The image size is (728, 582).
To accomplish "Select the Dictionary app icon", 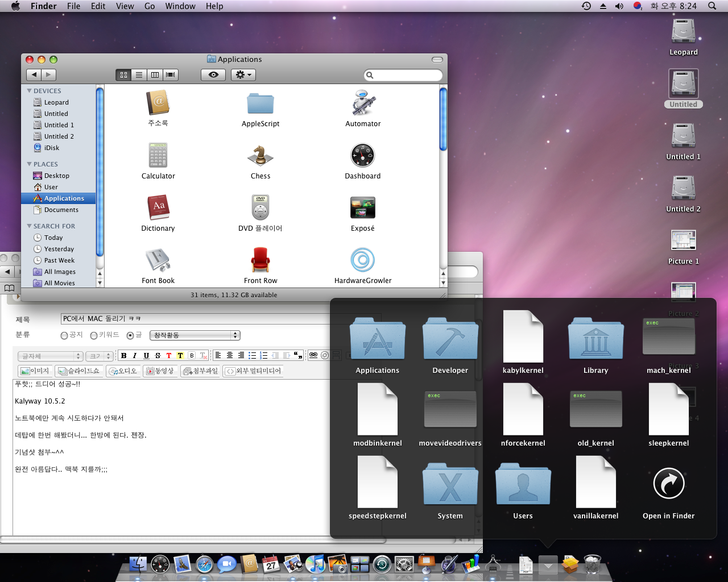I will tap(158, 208).
